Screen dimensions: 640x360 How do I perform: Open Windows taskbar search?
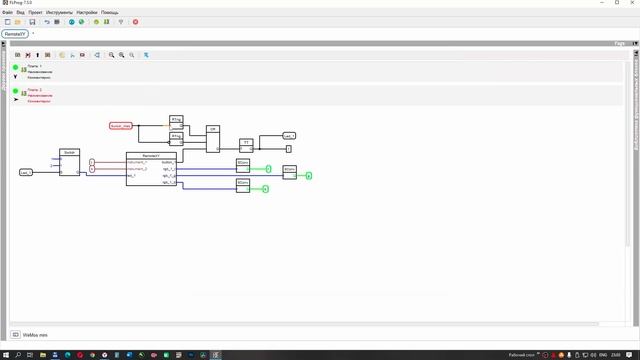tap(18, 355)
